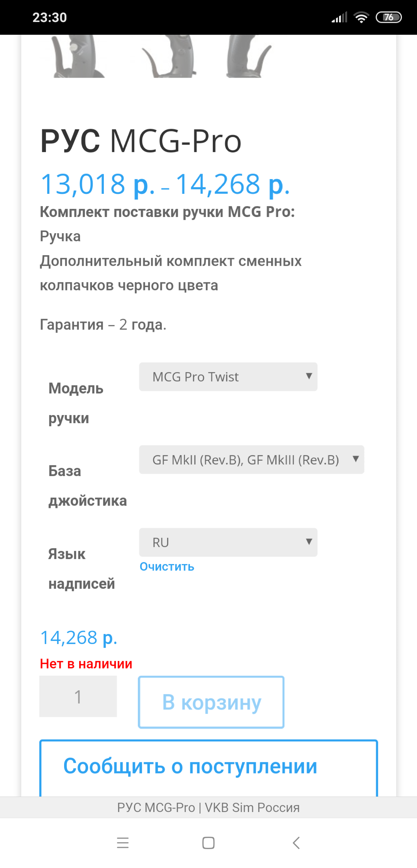The height and width of the screenshot is (868, 417).
Task: Tap the Android back arrow icon
Action: 296,843
